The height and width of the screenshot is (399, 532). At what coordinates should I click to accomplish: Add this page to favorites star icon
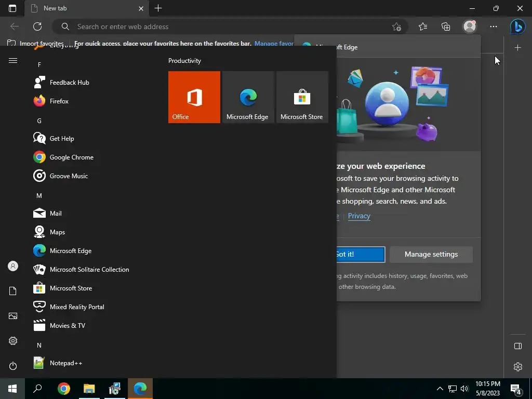[396, 26]
